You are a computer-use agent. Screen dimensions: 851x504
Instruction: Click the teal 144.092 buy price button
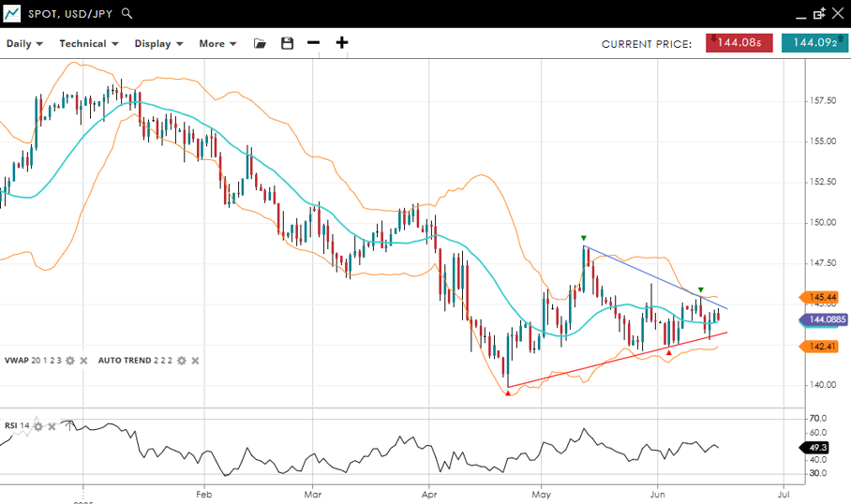[814, 43]
